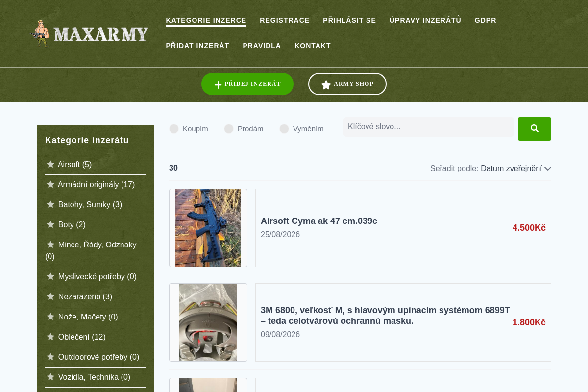Screen dimensions: 588x392
Task: Open the Přihlásit se page
Action: pos(349,20)
